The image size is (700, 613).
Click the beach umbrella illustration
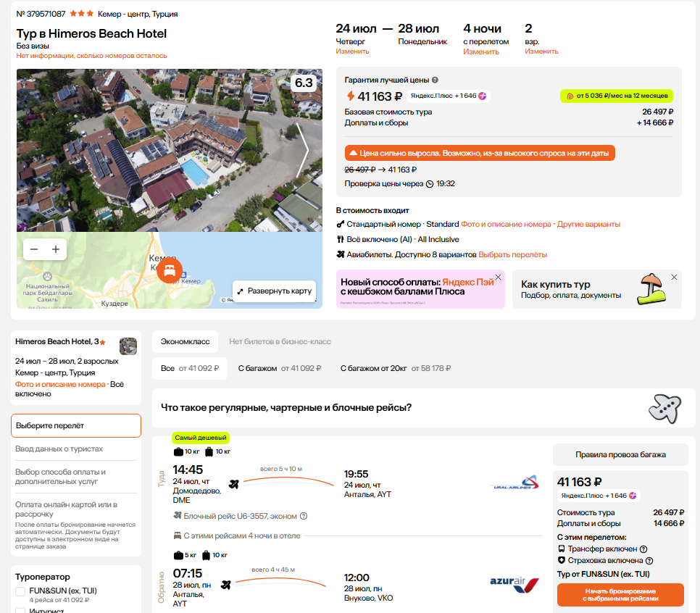[x=651, y=289]
